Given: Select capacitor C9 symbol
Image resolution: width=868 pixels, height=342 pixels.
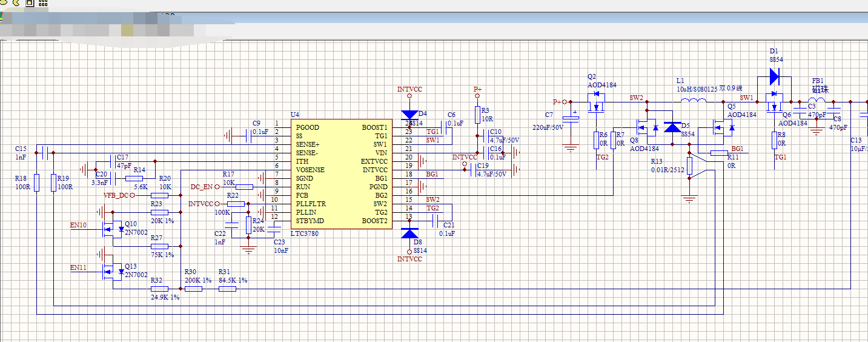Looking at the screenshot, I should coord(250,136).
